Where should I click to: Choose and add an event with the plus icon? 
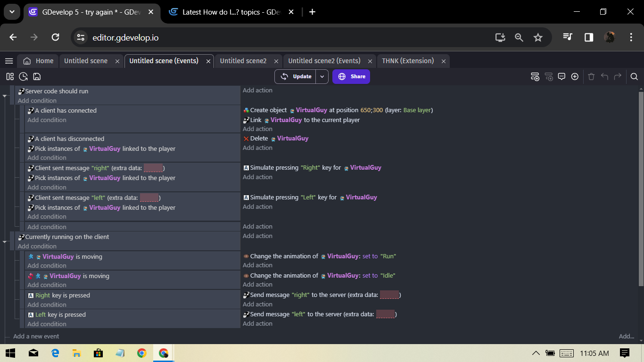[x=575, y=76]
